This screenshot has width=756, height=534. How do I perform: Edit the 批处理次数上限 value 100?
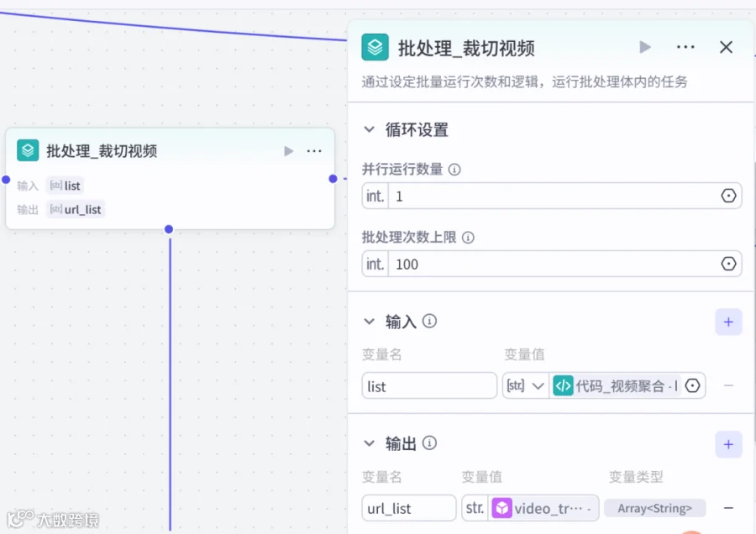[x=554, y=264]
